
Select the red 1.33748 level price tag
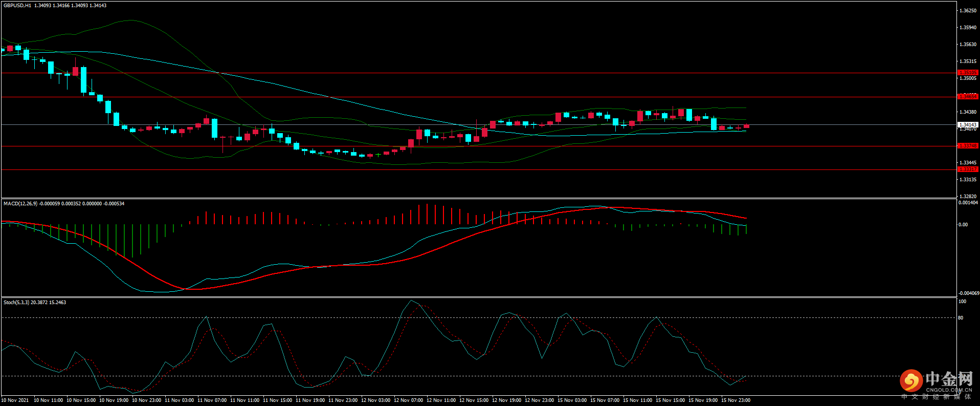click(968, 146)
